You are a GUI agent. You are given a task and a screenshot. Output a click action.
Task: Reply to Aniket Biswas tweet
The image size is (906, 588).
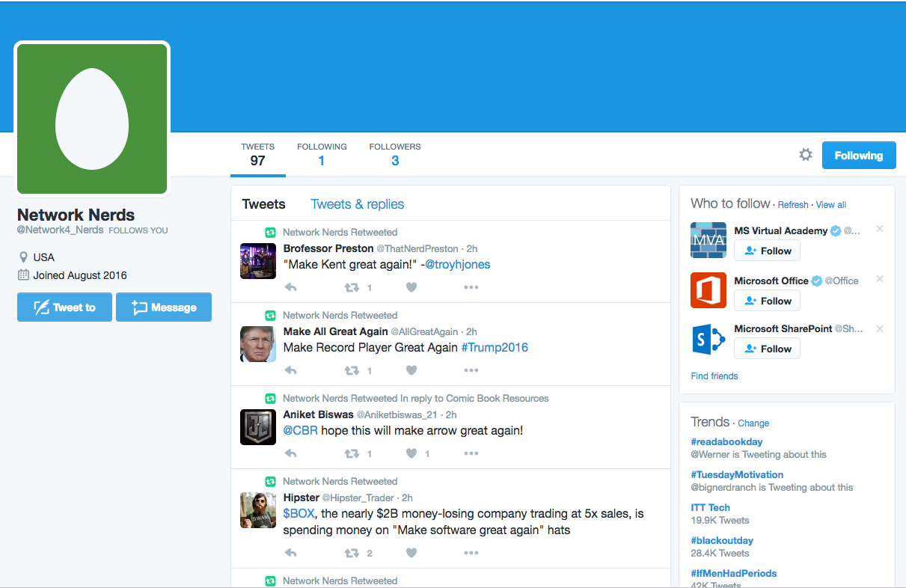point(291,453)
